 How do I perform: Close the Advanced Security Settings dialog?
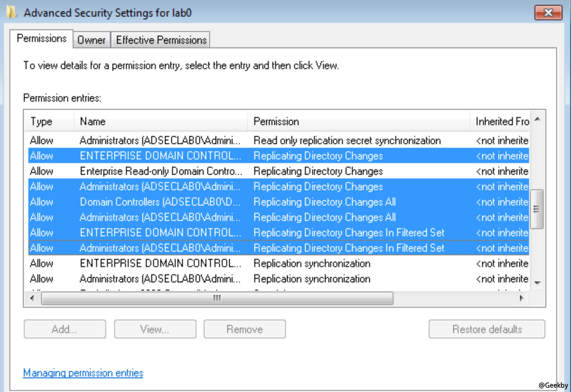[x=548, y=13]
